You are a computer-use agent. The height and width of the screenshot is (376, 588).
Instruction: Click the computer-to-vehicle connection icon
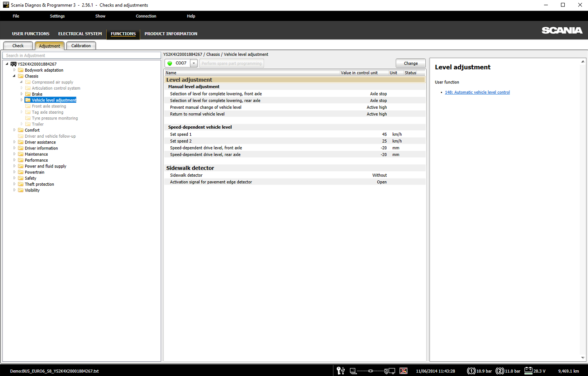(x=372, y=371)
